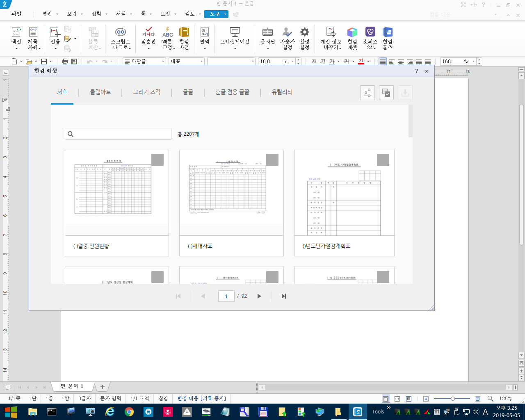This screenshot has width=525, height=420.
Task: Open help in asset dialog
Action: 417,71
